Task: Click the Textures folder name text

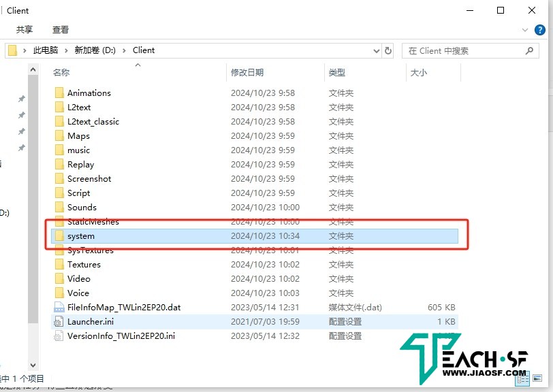Action: click(84, 264)
